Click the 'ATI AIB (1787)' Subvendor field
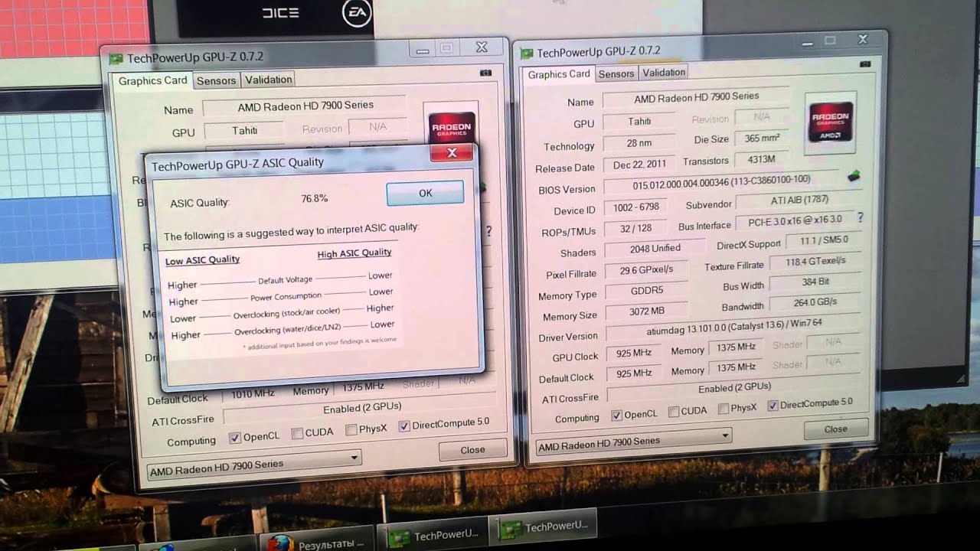Viewport: 980px width, 551px height. pyautogui.click(x=799, y=201)
